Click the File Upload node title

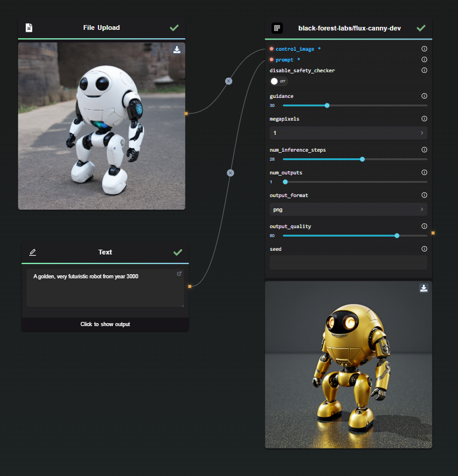tap(102, 27)
